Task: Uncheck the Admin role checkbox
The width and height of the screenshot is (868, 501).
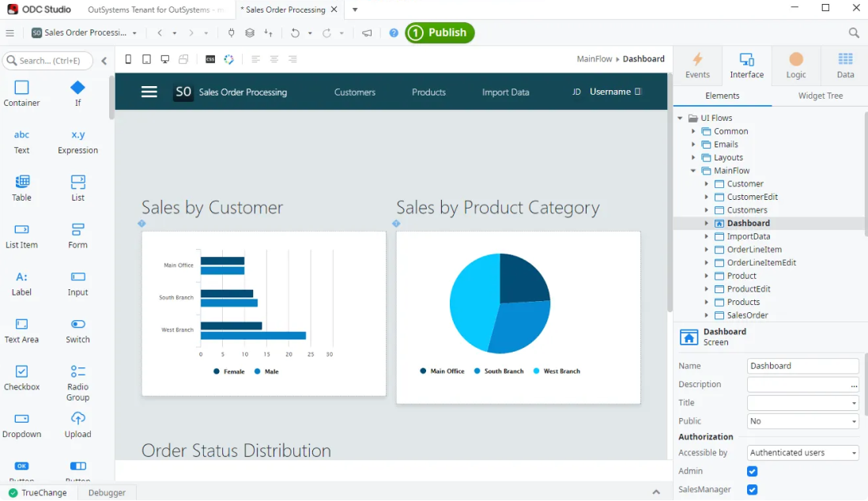Action: point(752,471)
